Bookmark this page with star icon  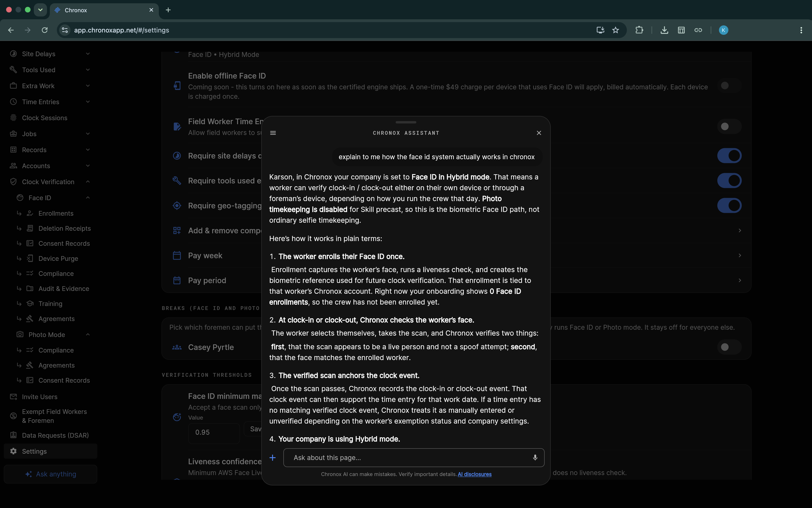pos(615,30)
